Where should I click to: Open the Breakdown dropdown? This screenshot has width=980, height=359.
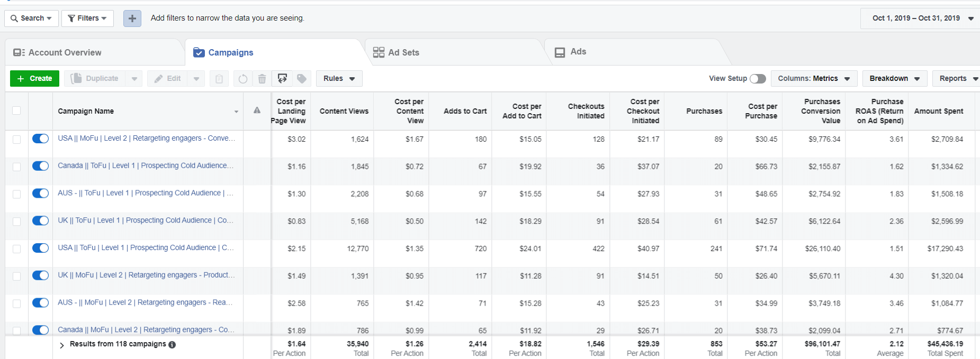tap(895, 78)
